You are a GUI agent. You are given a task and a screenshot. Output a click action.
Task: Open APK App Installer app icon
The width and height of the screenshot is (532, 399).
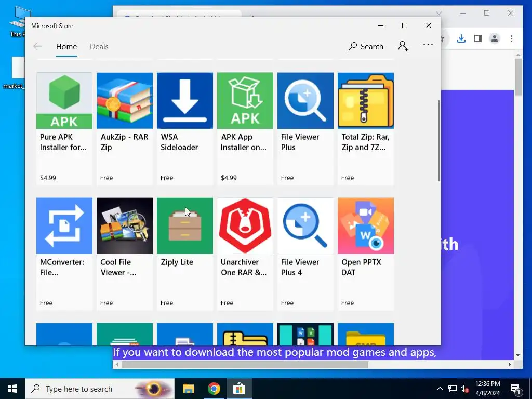245,100
